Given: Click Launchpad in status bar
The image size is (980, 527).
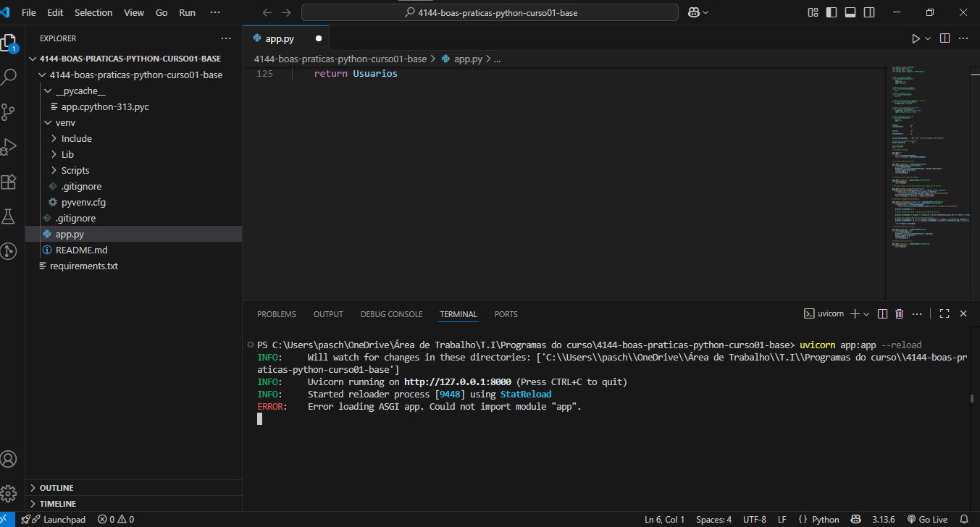Looking at the screenshot, I should pyautogui.click(x=54, y=519).
